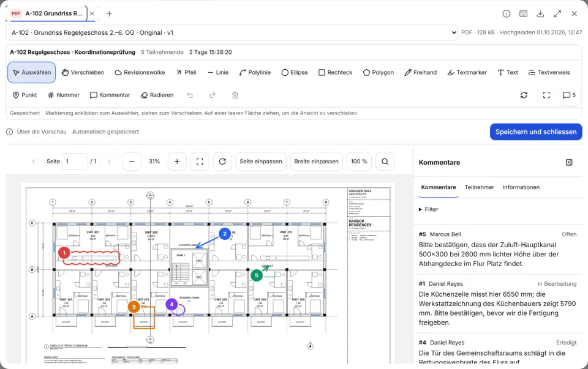Pick the Pfeil arrow tool
The width and height of the screenshot is (588, 369).
186,72
